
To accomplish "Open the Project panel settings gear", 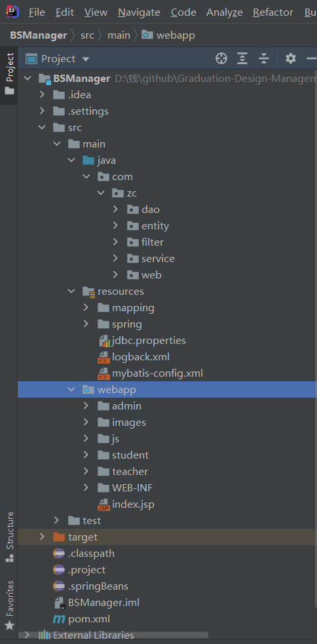I will pyautogui.click(x=291, y=59).
